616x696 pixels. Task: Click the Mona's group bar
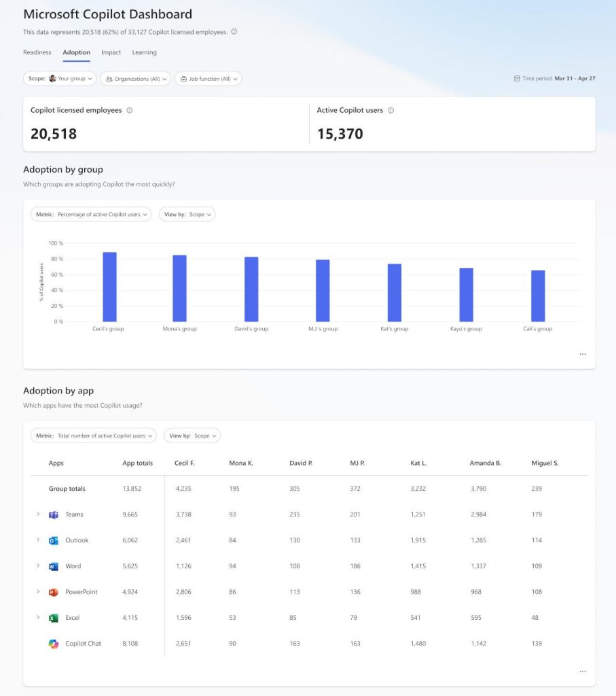tap(179, 288)
